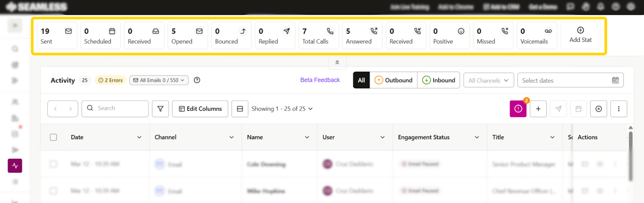Click the Received emails inbox icon
Image resolution: width=644 pixels, height=203 pixels.
tap(156, 31)
